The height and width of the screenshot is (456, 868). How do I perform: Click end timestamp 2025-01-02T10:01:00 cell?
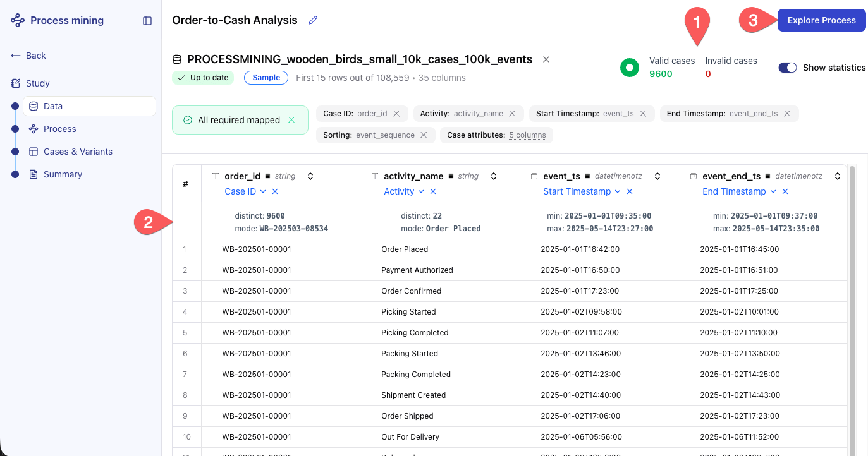pos(740,312)
